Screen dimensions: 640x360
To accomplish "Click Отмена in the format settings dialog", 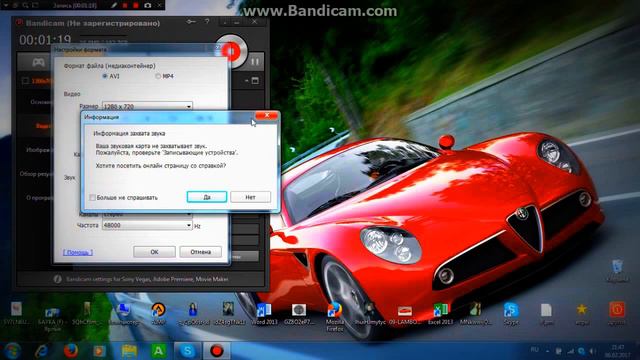I will click(x=200, y=252).
